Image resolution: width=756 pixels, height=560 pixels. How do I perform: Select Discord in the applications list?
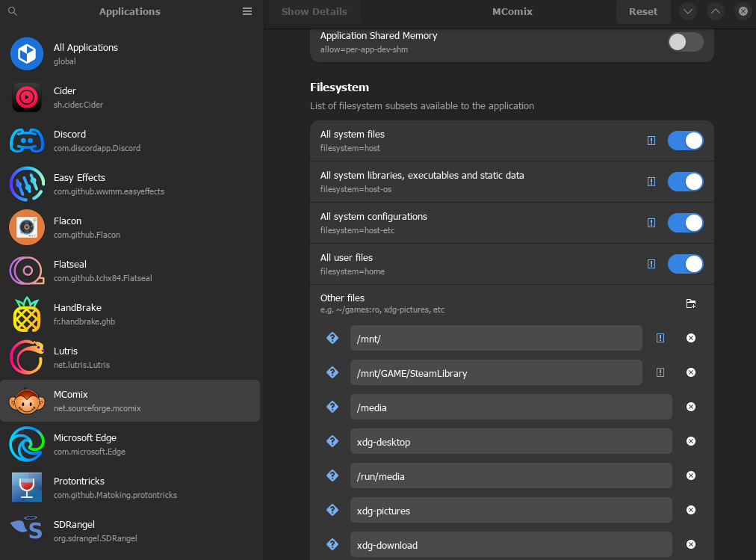pos(131,141)
